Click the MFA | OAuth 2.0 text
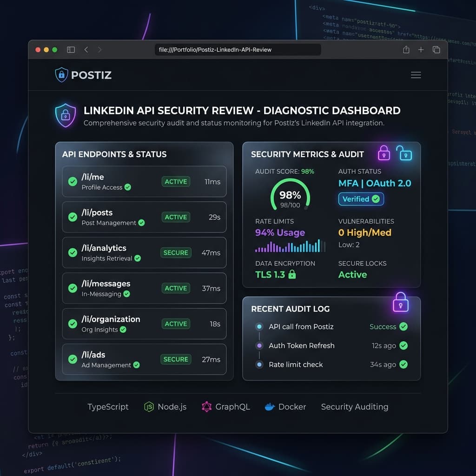 [375, 183]
